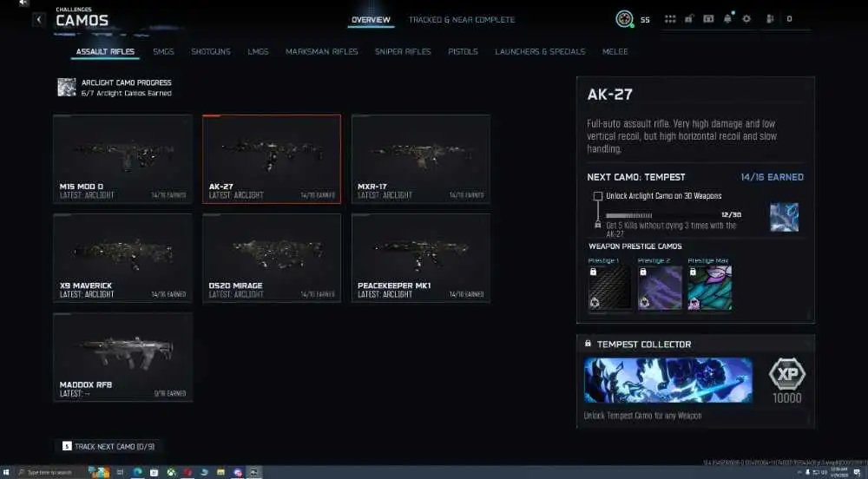Click the lock icon beside Get 5 Kills challenge
868x479 pixels.
(597, 225)
